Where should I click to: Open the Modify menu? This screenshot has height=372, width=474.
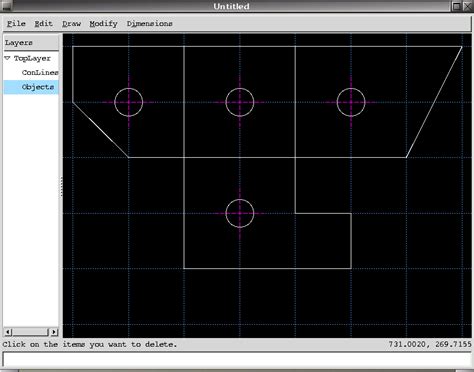click(x=103, y=24)
